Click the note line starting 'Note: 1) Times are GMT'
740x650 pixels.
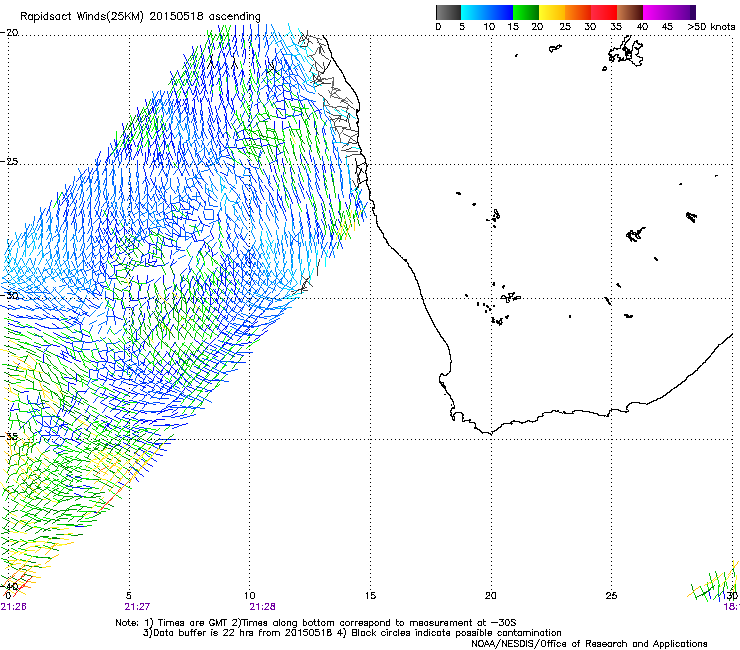(316, 623)
